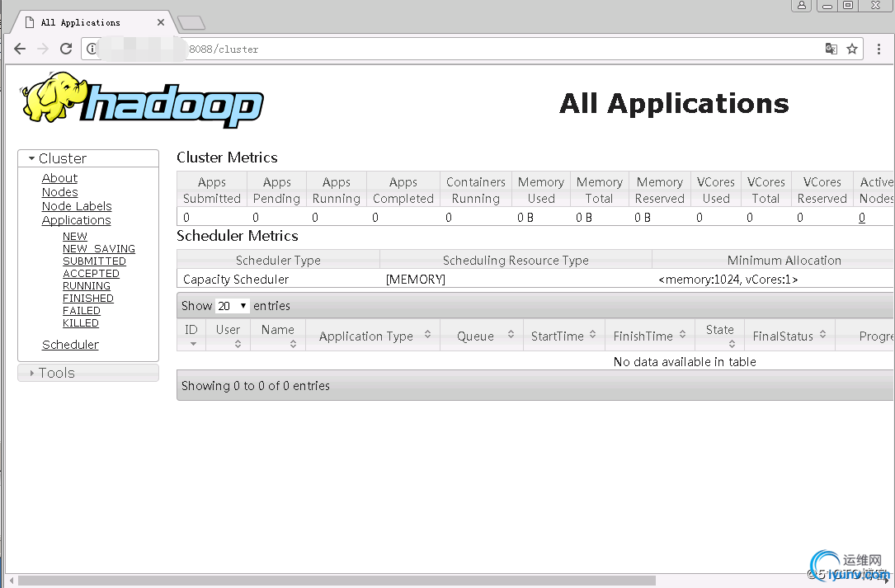Click the <memory:1024, vCores:1> allocation value

728,280
